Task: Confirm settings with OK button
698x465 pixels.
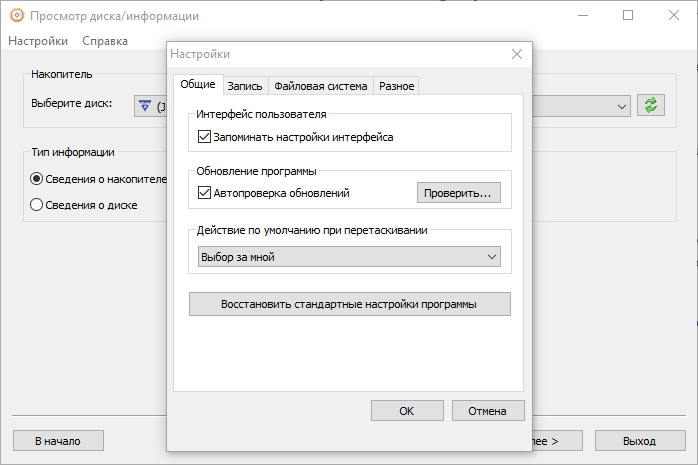Action: coord(407,411)
